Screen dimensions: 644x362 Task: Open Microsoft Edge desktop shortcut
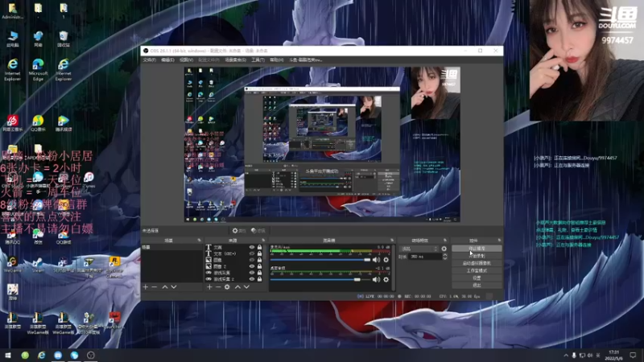tap(38, 69)
